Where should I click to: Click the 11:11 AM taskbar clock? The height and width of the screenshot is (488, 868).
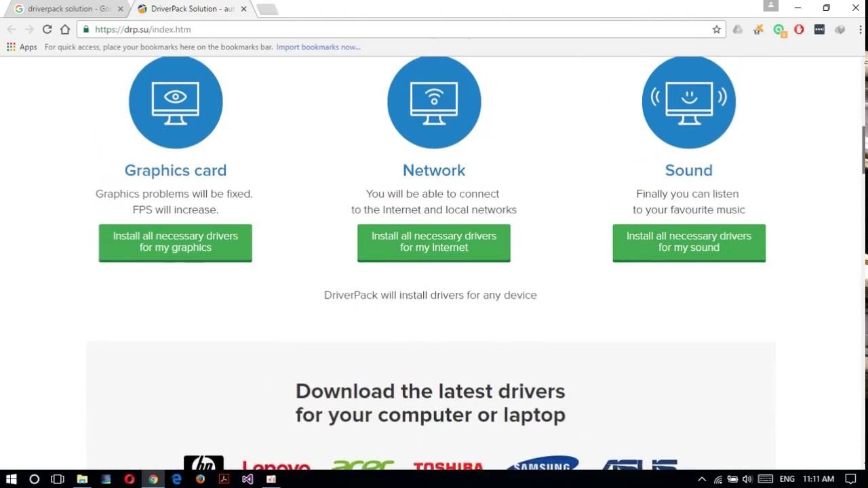click(x=818, y=479)
